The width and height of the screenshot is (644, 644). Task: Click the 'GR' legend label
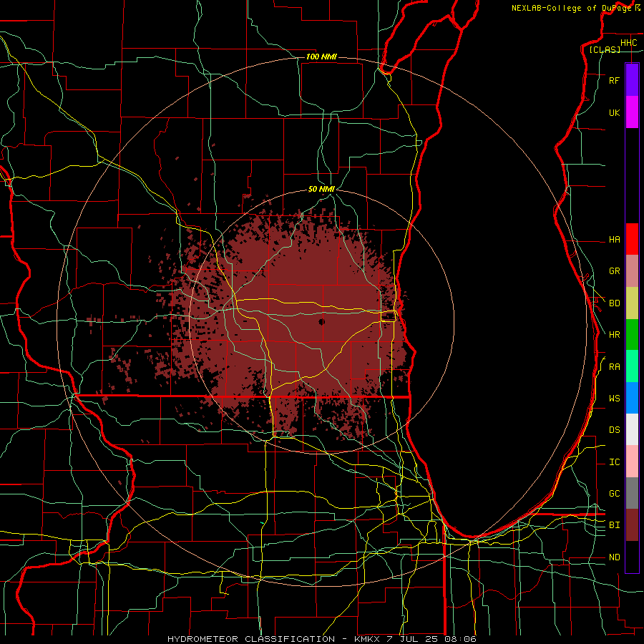(614, 271)
